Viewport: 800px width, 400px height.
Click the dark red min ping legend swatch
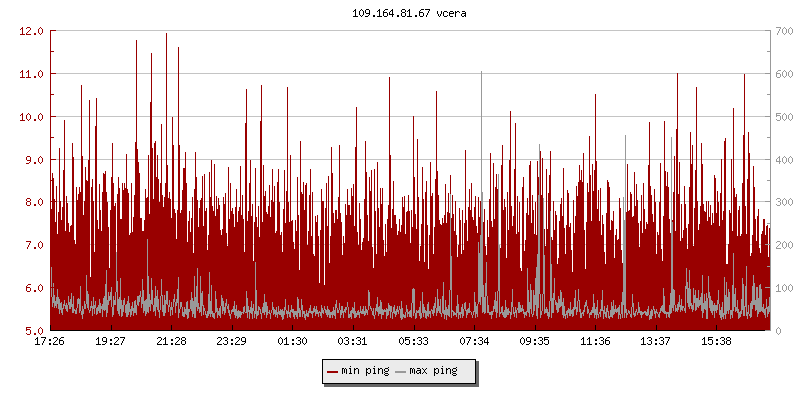click(x=332, y=371)
